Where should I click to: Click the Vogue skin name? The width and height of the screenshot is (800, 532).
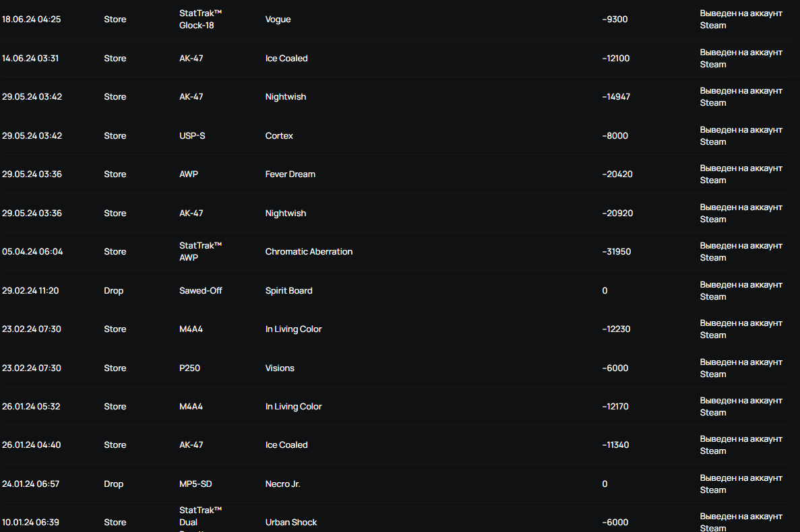coord(278,20)
